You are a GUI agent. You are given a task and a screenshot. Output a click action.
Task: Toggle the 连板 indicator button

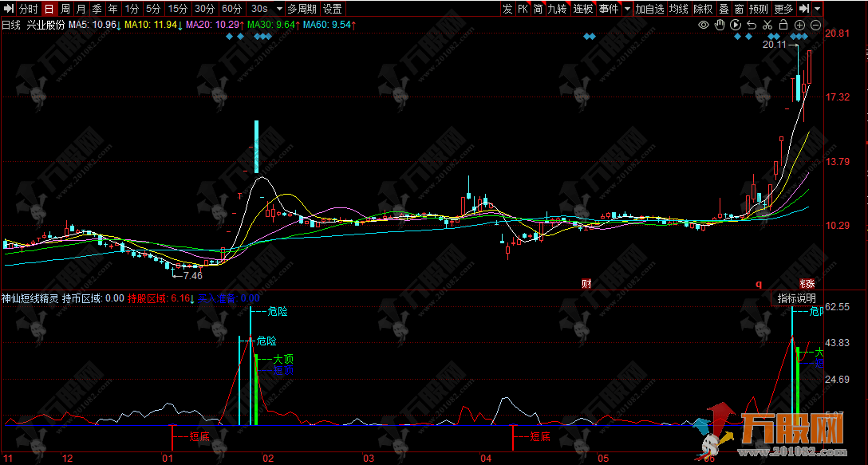coord(583,9)
